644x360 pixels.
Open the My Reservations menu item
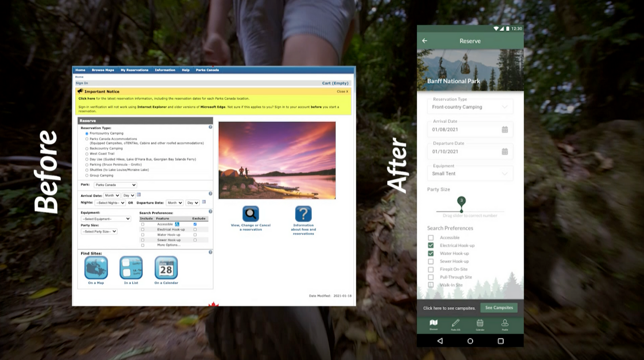pos(134,70)
